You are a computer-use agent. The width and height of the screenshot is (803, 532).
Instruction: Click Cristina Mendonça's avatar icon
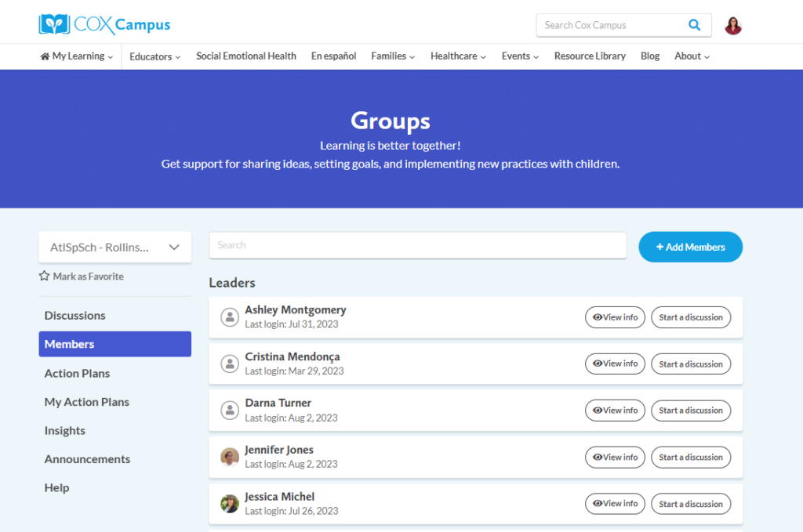click(x=230, y=364)
